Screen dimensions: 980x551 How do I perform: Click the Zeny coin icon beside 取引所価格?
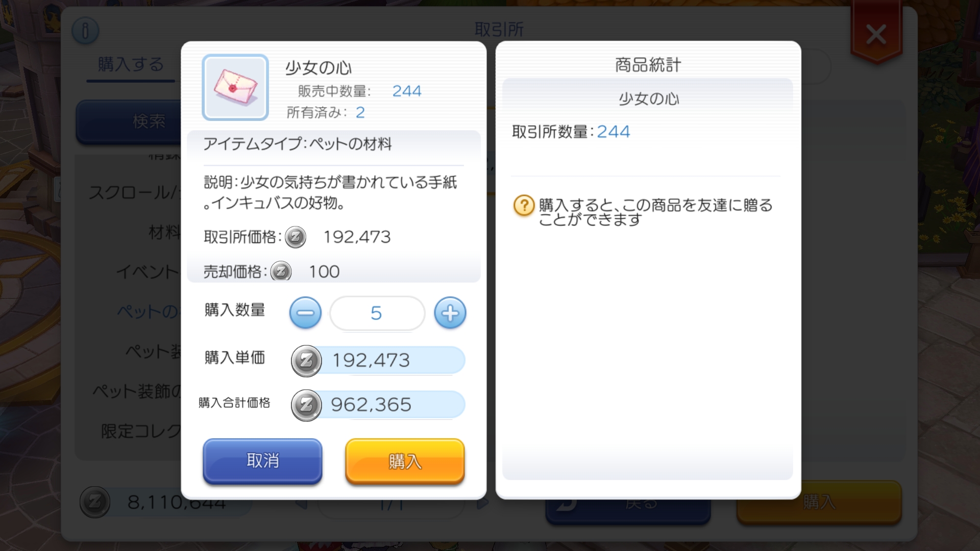click(x=295, y=237)
